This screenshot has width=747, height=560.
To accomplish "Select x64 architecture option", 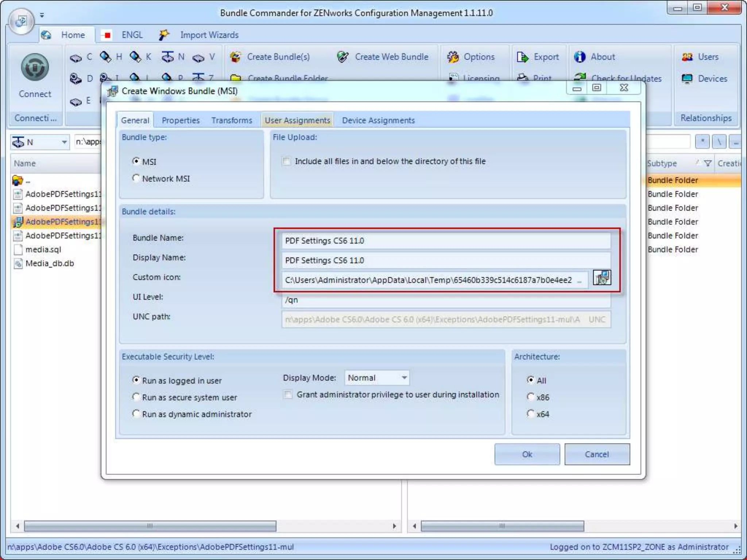I will click(531, 414).
